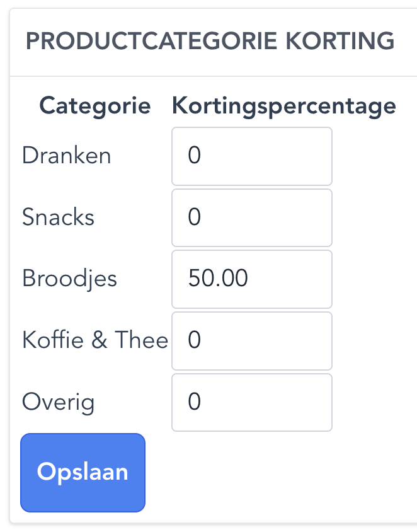The height and width of the screenshot is (532, 417).
Task: Focus the Dranken discount percentage field
Action: [251, 156]
